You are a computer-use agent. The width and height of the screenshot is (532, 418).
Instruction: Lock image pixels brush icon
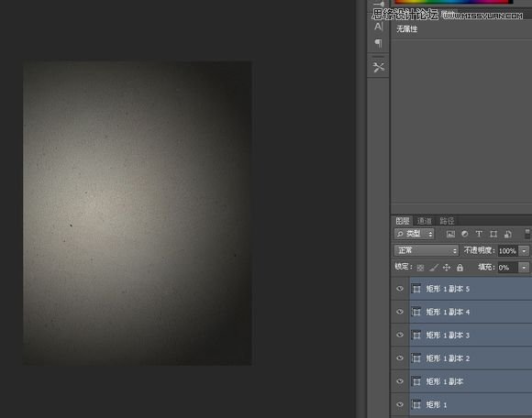click(434, 268)
